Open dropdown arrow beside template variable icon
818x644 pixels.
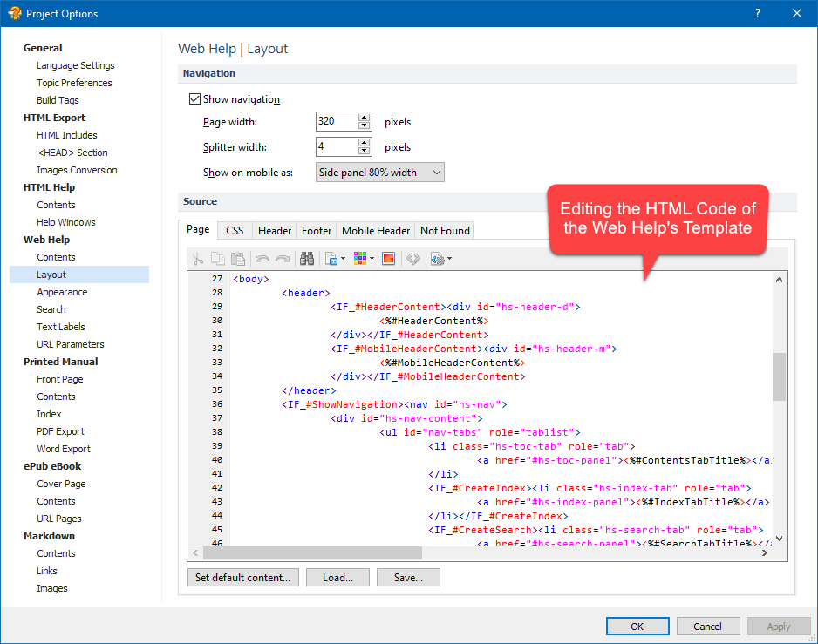coord(343,259)
